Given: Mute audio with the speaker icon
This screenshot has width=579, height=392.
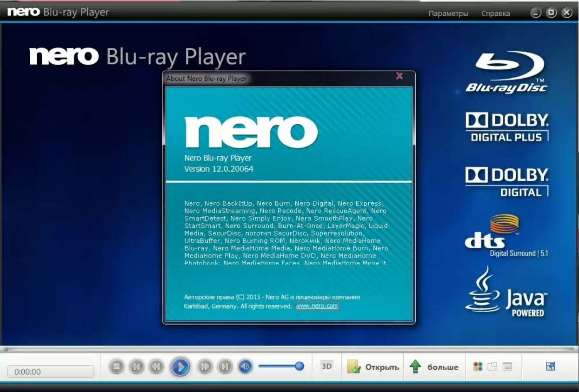Looking at the screenshot, I should (x=245, y=367).
